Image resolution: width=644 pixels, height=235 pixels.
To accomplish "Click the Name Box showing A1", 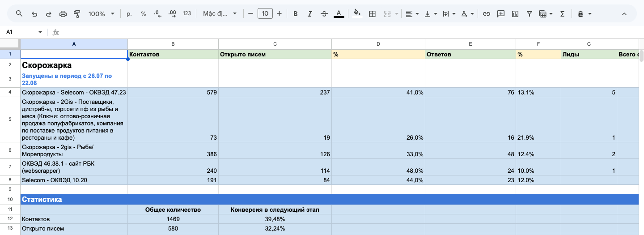I will coord(20,32).
